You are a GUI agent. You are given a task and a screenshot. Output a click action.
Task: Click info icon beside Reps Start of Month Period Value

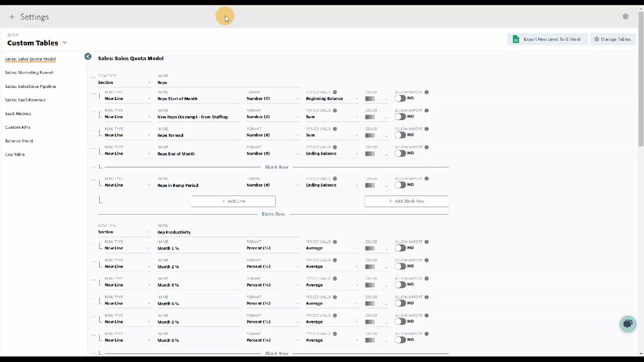(x=335, y=93)
